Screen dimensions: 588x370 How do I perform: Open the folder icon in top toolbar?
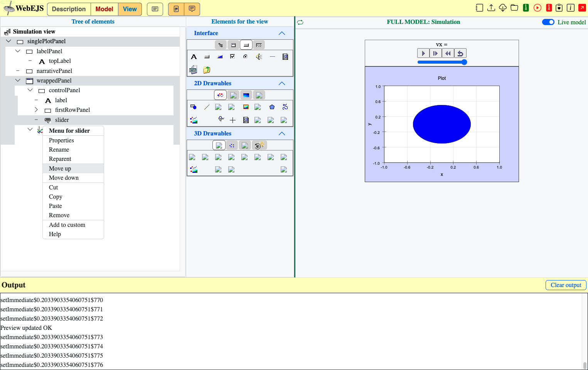click(514, 8)
